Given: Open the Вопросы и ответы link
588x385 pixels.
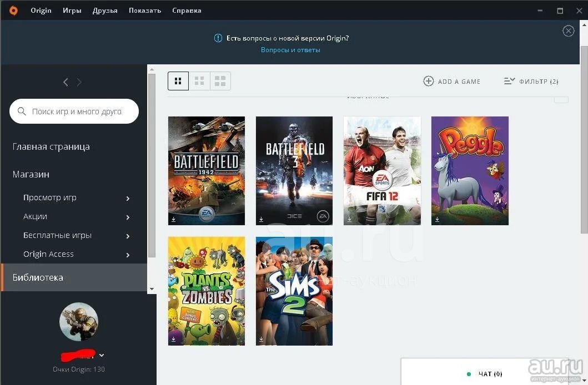Looking at the screenshot, I should pyautogui.click(x=290, y=50).
